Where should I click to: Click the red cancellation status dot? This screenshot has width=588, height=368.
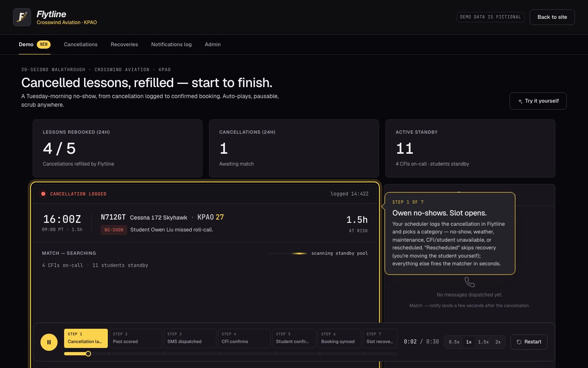pos(43,194)
